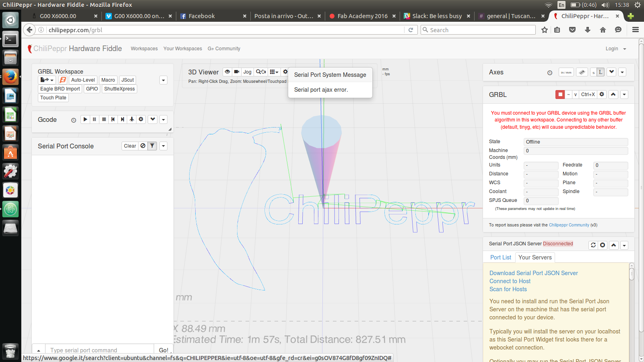Screen dimensions: 644x362
Task: Click the orange Zipwhip icon button
Action: (63, 80)
